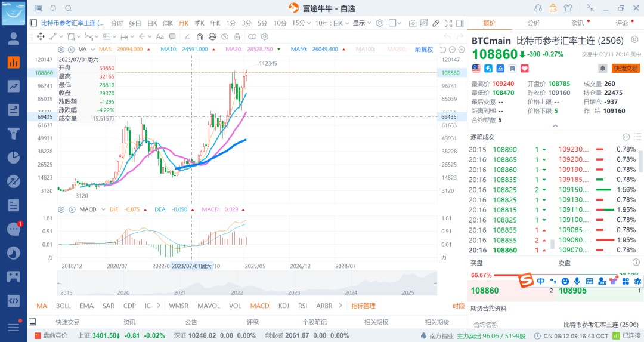Open the search magnifier in the title bar

[69, 8]
